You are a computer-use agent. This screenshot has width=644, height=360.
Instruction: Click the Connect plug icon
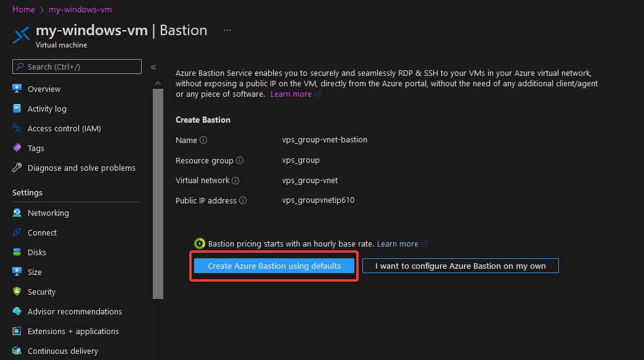pos(17,232)
